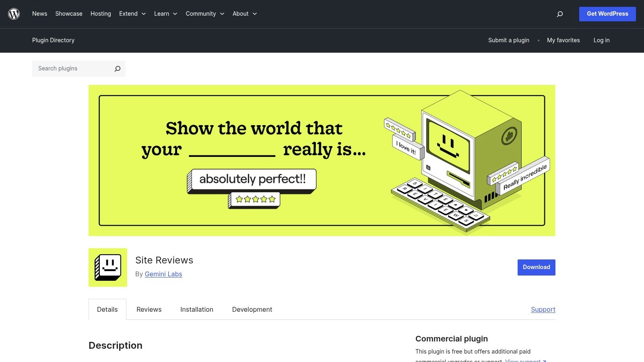Click the Get WordPress button
644x362 pixels.
coord(607,14)
